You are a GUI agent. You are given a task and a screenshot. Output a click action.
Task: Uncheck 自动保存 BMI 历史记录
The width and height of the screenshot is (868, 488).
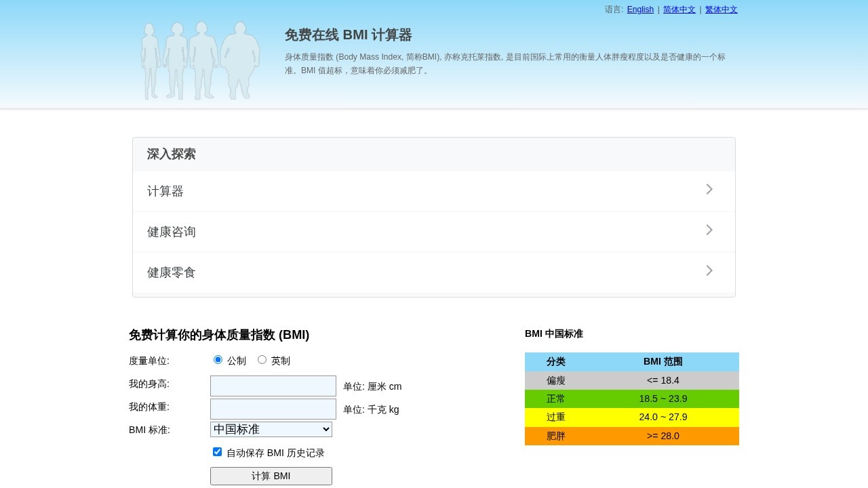pos(217,451)
